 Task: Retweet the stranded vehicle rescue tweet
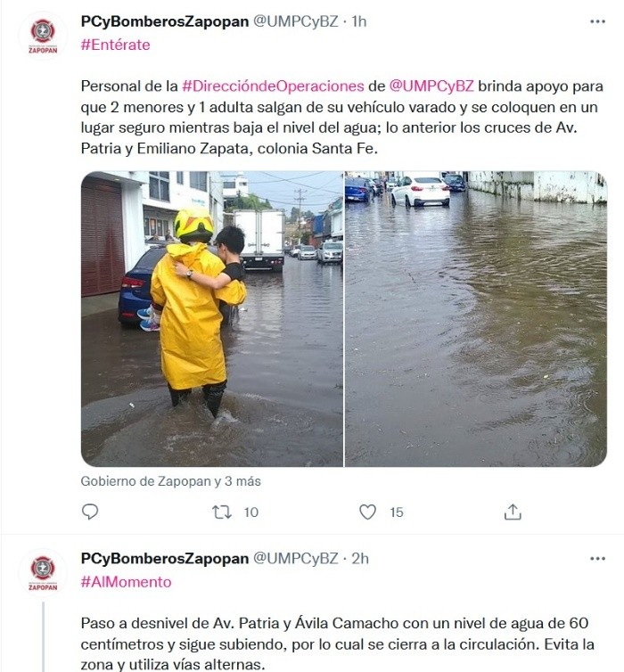222,512
